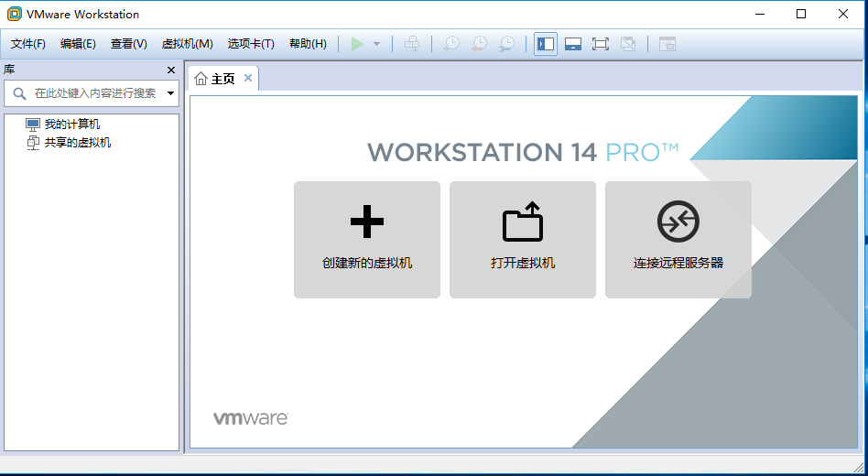Close the 主页 tab
The height and width of the screenshot is (476, 868).
[248, 78]
